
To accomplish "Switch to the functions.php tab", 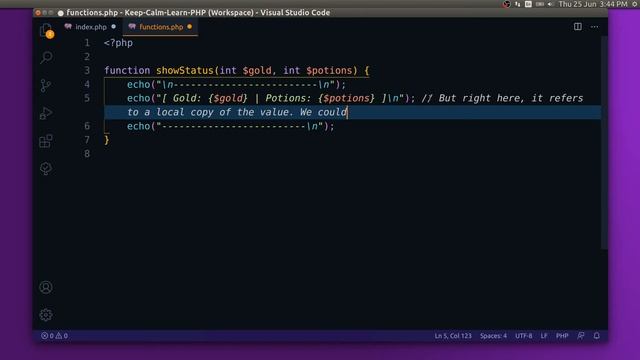I will 161,27.
